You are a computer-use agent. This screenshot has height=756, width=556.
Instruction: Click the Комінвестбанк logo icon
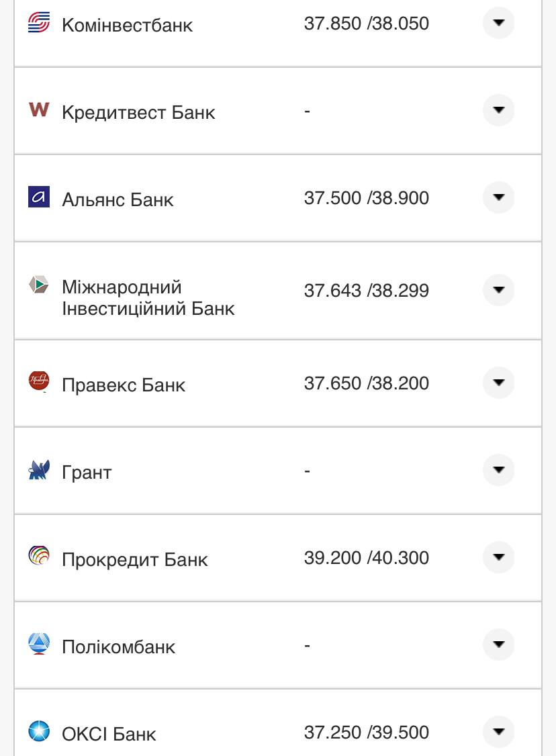click(39, 23)
